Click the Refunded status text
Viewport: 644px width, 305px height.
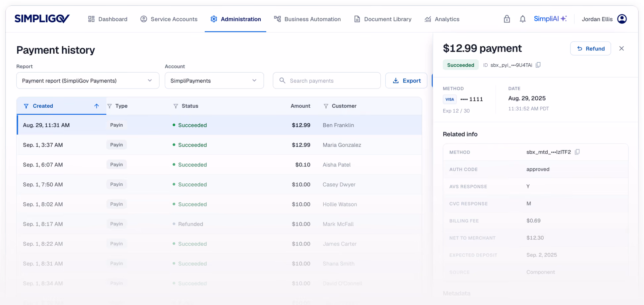[x=190, y=224]
